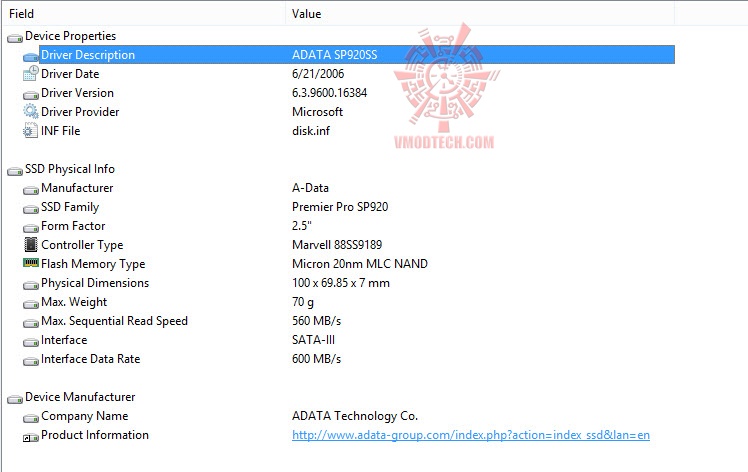Select the Max. Sequential Read Speed label
The image size is (748, 472).
point(114,321)
